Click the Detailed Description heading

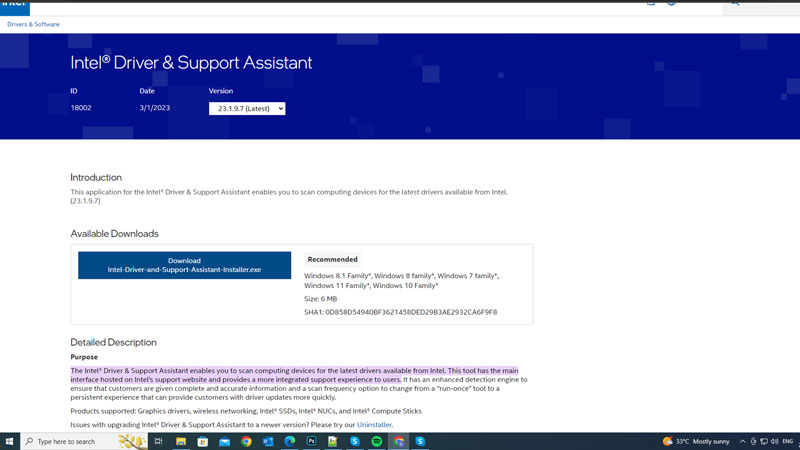coord(113,342)
